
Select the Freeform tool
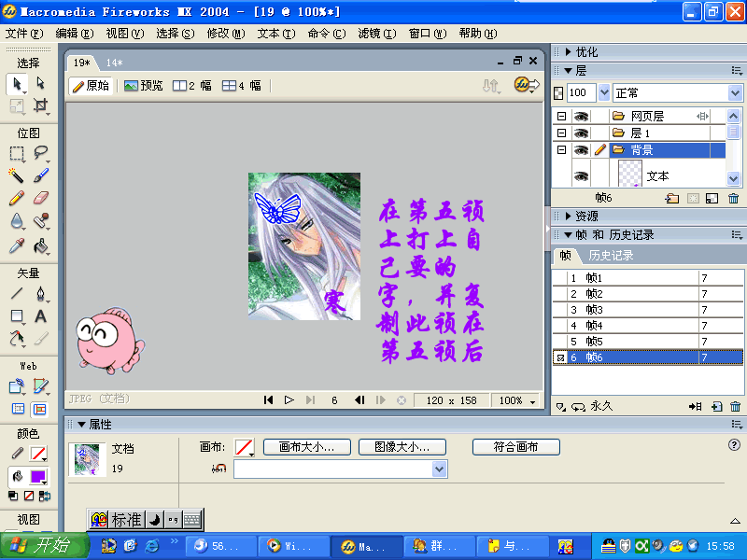click(x=17, y=338)
